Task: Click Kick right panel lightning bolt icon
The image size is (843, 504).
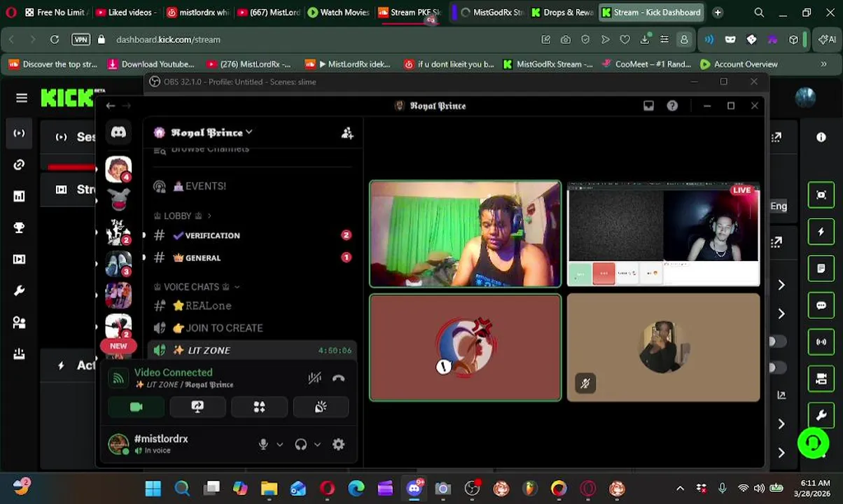Action: coord(821,232)
